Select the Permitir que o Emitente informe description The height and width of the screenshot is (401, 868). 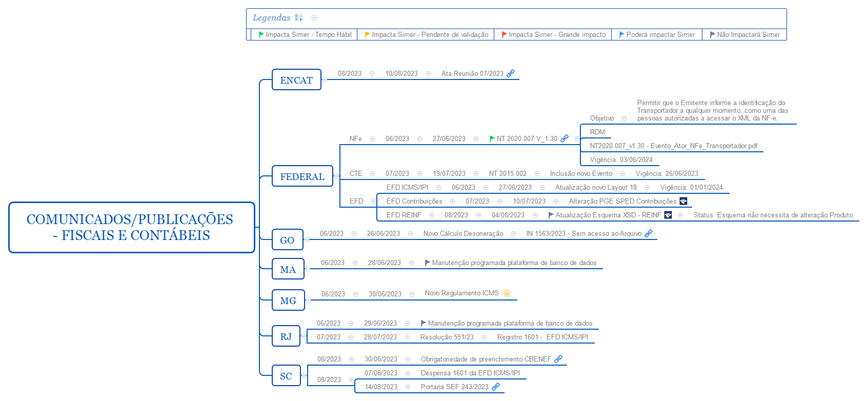713,110
